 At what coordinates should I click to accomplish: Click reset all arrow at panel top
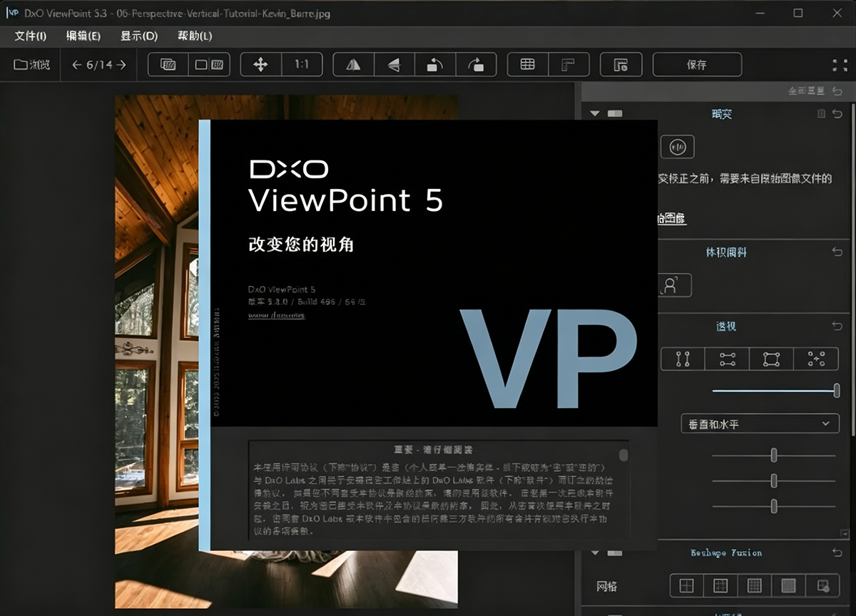point(837,91)
